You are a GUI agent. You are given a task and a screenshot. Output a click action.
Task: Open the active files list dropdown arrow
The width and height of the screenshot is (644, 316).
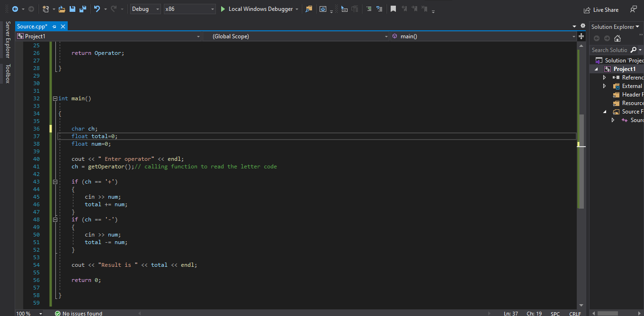click(574, 26)
